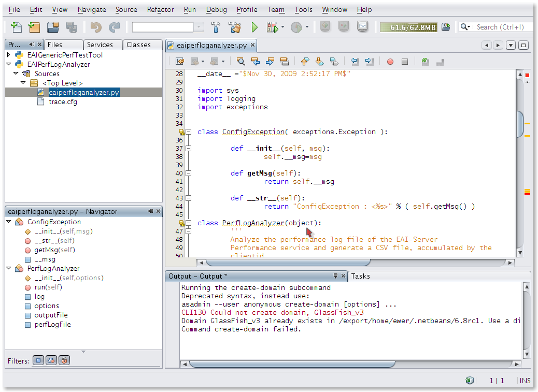Collapse the ConfigException class in Navigator
Screen dimensions: 538x392
(9, 222)
